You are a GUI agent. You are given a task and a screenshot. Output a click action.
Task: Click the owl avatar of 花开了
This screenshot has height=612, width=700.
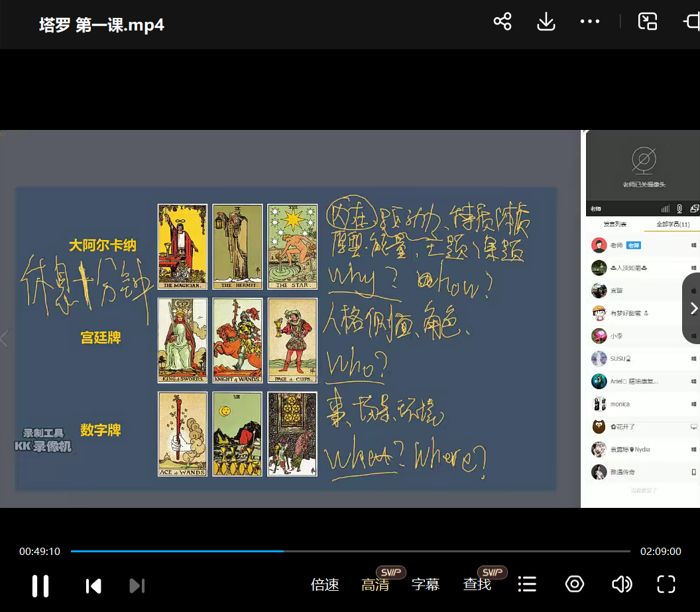(x=599, y=427)
